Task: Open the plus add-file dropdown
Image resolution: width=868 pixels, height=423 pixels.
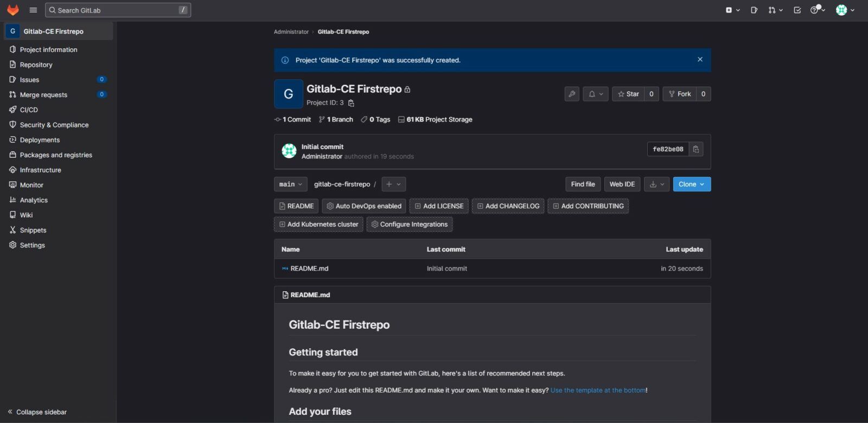Action: [x=394, y=184]
